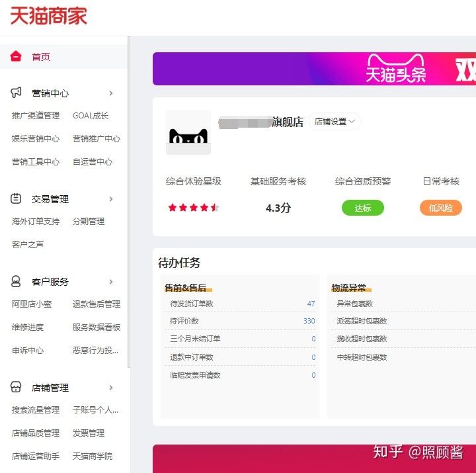View 维修进度
476x473 pixels.
(28, 327)
